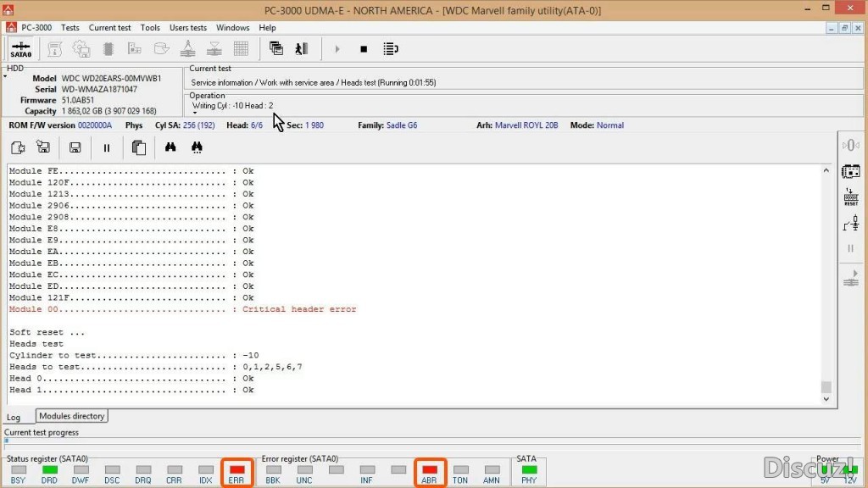Open the Tools menu
Viewport: 868px width, 488px height.
coord(150,28)
